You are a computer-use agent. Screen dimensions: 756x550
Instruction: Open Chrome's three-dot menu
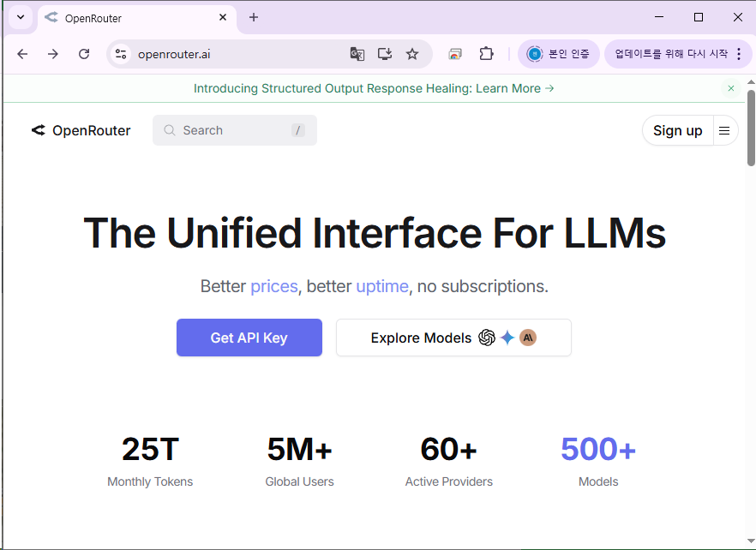[x=739, y=54]
